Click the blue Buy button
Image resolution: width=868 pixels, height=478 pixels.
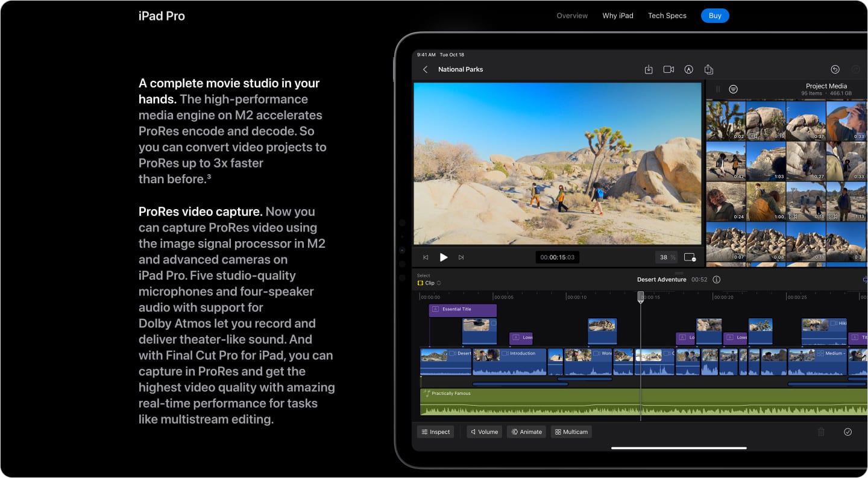pyautogui.click(x=715, y=16)
